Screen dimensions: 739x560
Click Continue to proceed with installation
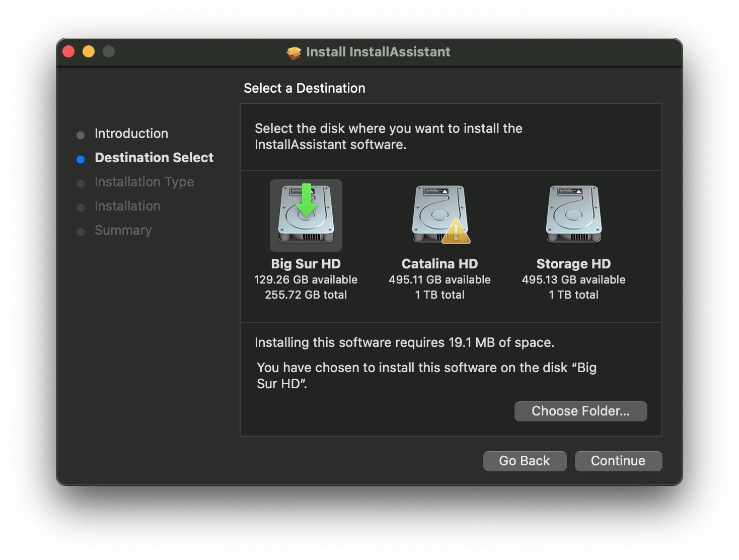(x=618, y=461)
